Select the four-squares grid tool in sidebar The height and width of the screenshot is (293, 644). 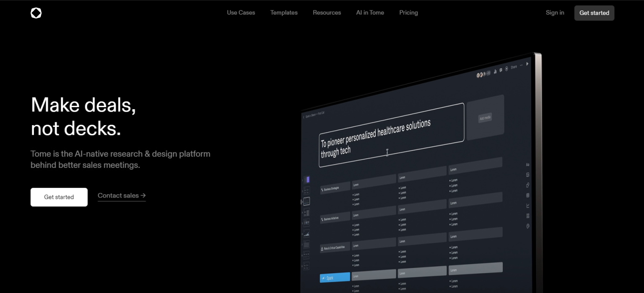coord(528,216)
